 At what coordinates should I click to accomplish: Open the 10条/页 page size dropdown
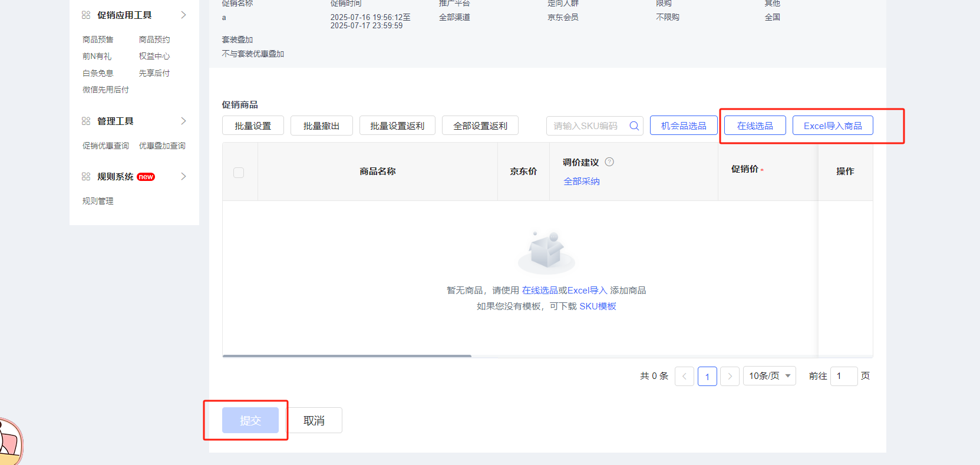click(x=769, y=376)
